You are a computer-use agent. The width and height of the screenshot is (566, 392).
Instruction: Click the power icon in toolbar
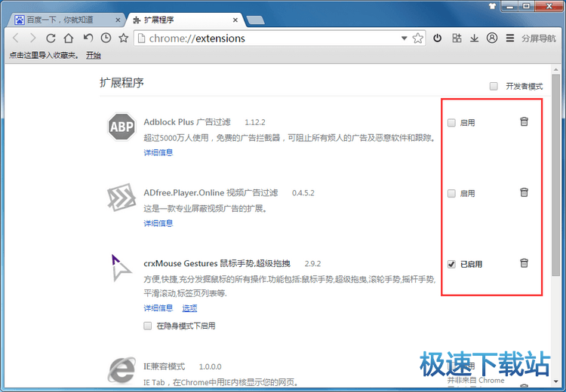point(437,38)
